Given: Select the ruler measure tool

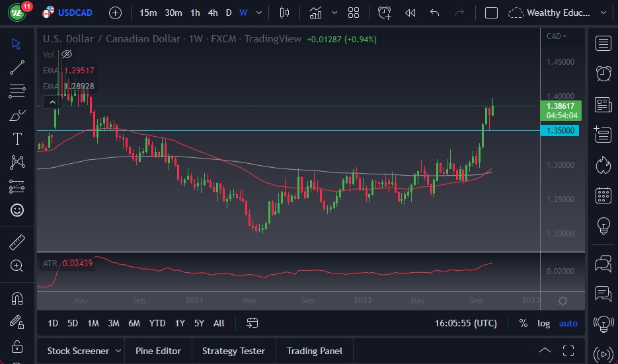Looking at the screenshot, I should point(17,242).
